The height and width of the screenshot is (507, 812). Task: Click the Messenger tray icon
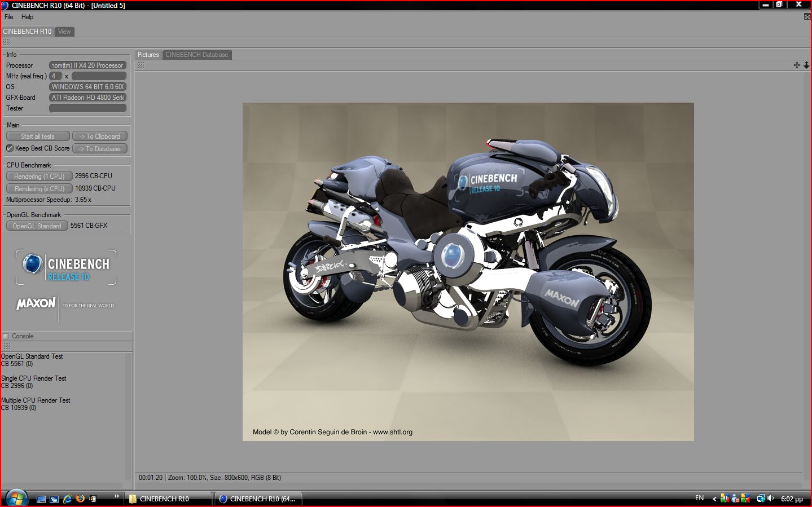[x=735, y=499]
